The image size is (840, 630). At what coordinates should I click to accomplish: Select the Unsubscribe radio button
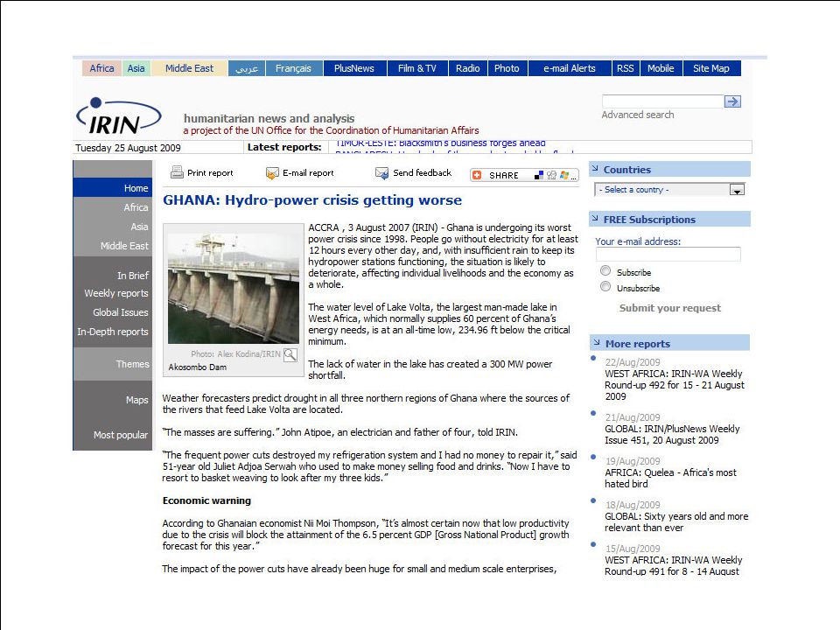tap(605, 287)
